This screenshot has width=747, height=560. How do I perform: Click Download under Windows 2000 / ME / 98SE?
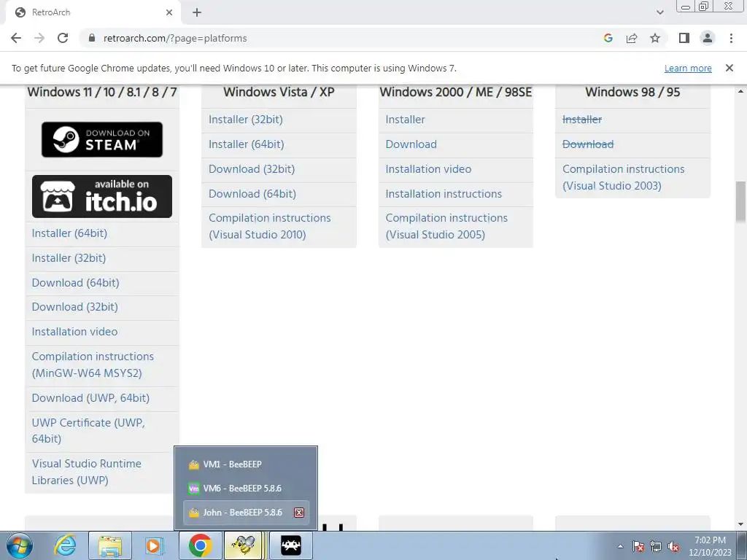(411, 144)
